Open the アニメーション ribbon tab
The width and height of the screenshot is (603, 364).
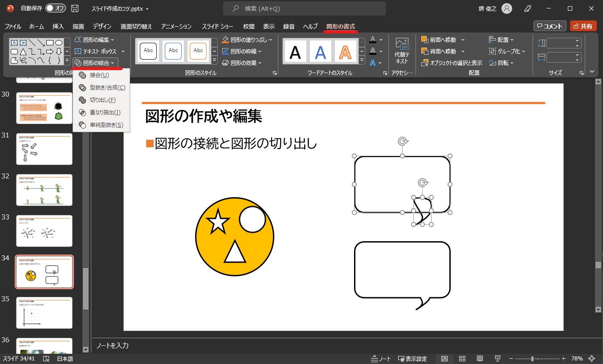(x=176, y=26)
